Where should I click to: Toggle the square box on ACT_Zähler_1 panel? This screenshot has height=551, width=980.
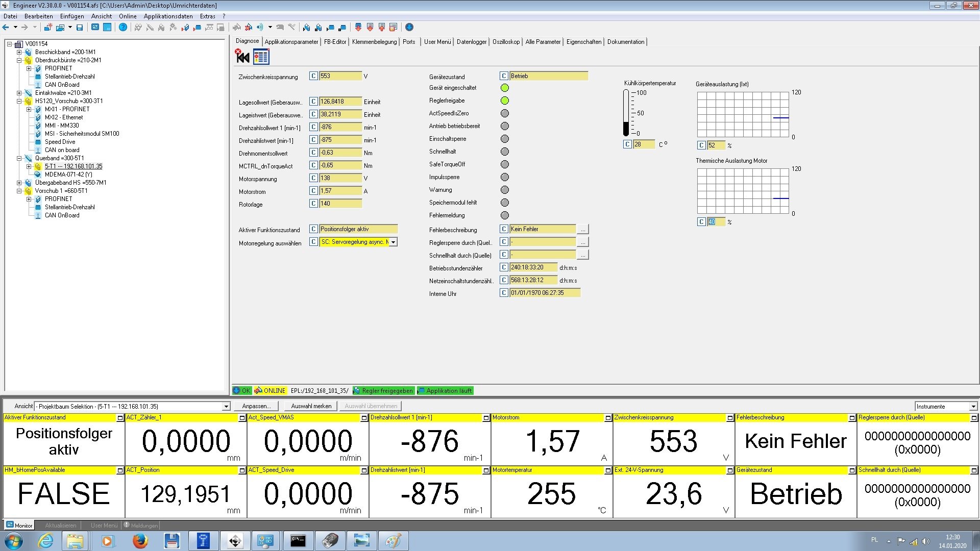(242, 418)
